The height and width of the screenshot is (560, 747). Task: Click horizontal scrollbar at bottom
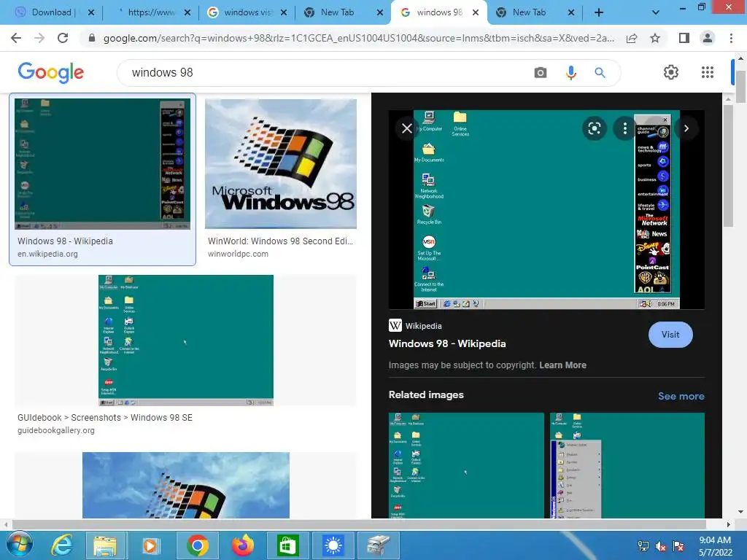359,524
